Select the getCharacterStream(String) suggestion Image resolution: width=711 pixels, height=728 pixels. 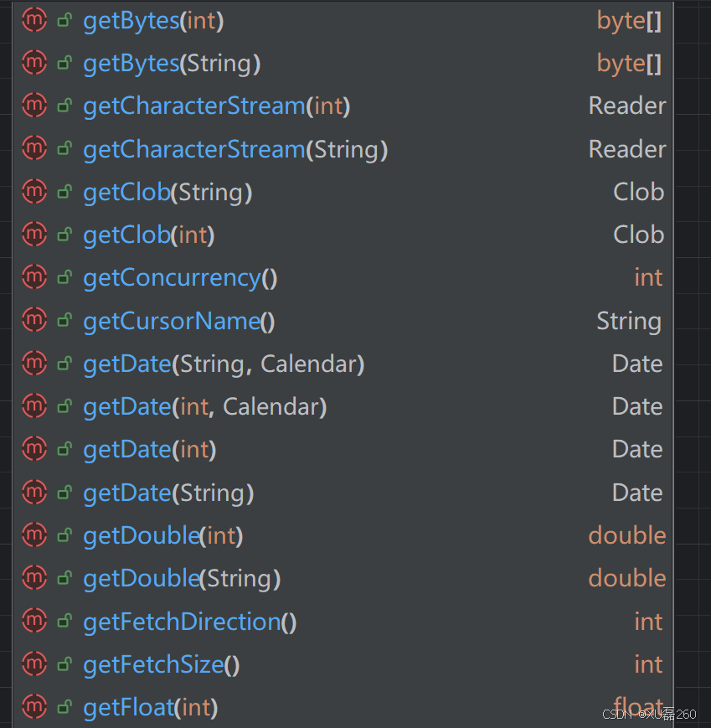[234, 148]
